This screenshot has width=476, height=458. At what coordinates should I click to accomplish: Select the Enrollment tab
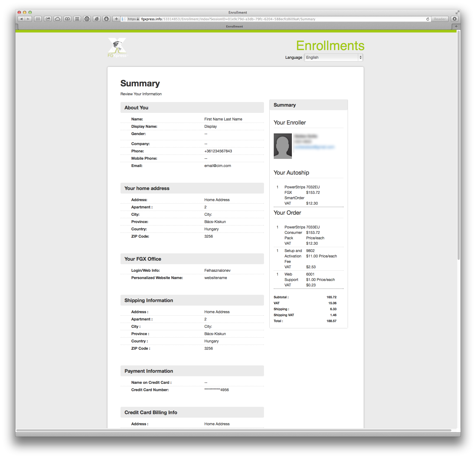point(234,27)
